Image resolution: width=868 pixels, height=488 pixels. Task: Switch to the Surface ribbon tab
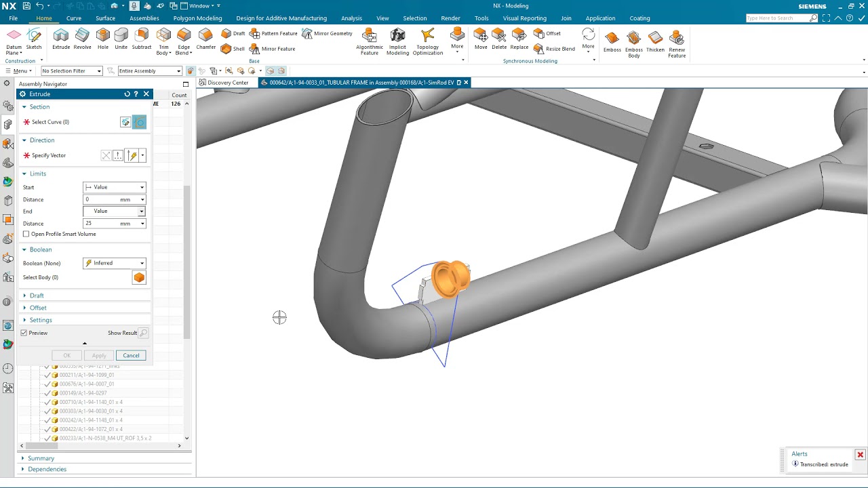point(105,18)
